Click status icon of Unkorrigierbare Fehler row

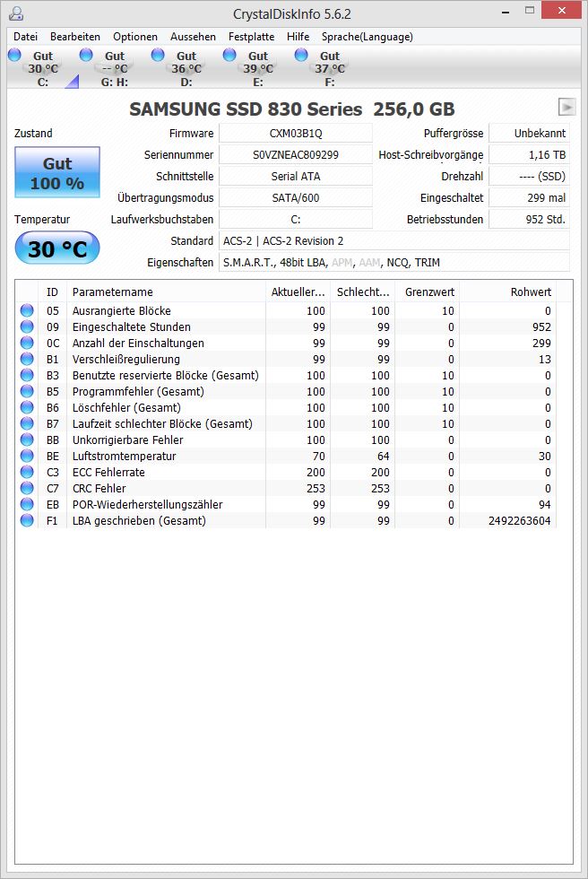(27, 440)
